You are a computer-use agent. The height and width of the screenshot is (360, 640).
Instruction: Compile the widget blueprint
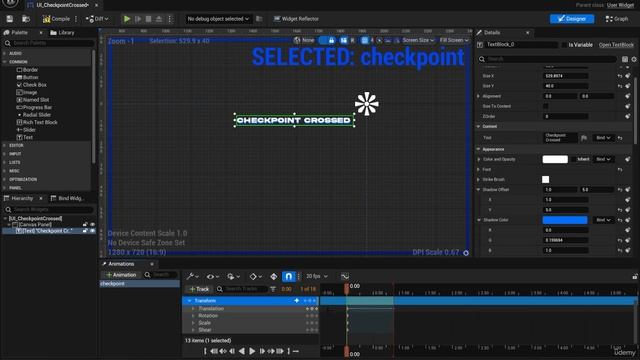click(56, 19)
